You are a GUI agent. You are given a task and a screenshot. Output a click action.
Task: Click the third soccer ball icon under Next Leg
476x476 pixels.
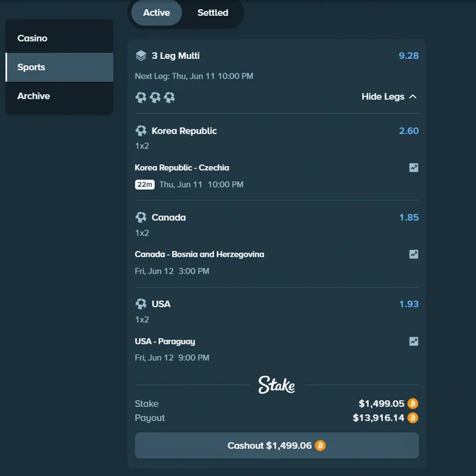click(169, 97)
